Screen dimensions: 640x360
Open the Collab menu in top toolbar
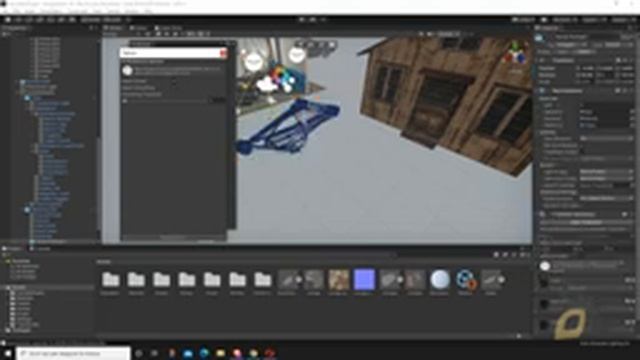[x=524, y=20]
